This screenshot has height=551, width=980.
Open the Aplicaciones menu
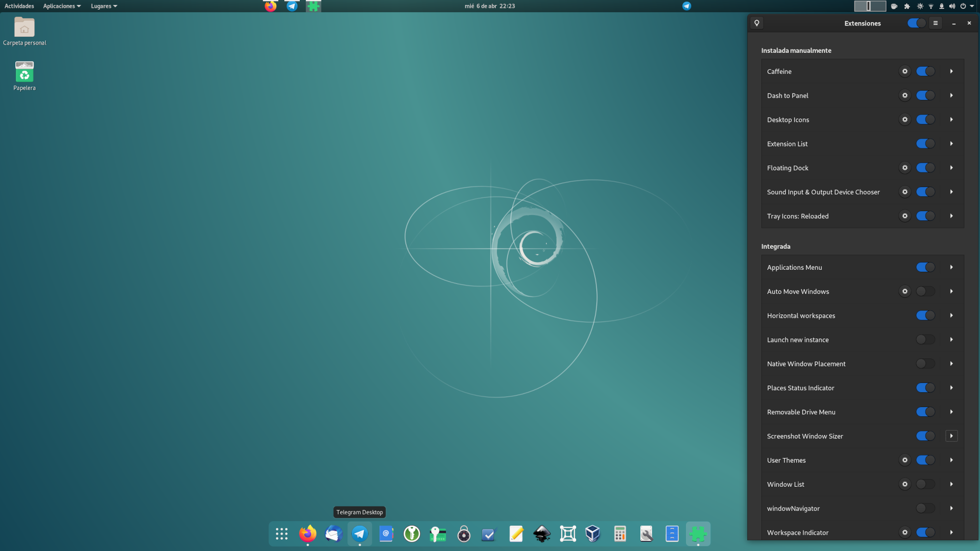[62, 6]
